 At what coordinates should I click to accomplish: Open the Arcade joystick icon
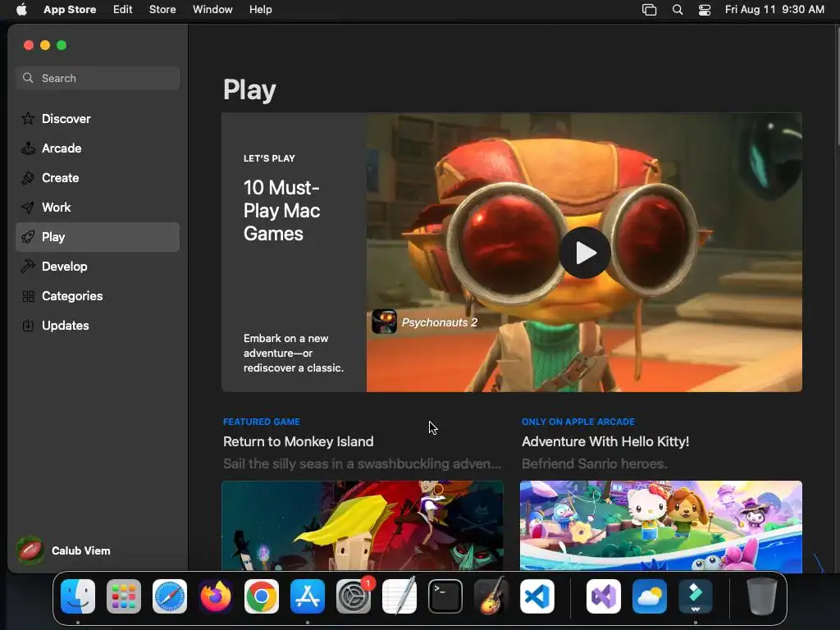tap(28, 148)
